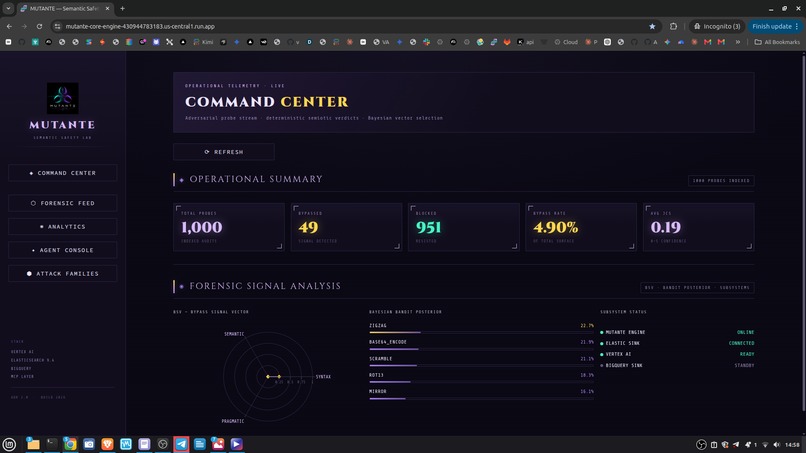Click the 0.19 Avg JCS value
The image size is (806, 453).
[666, 227]
